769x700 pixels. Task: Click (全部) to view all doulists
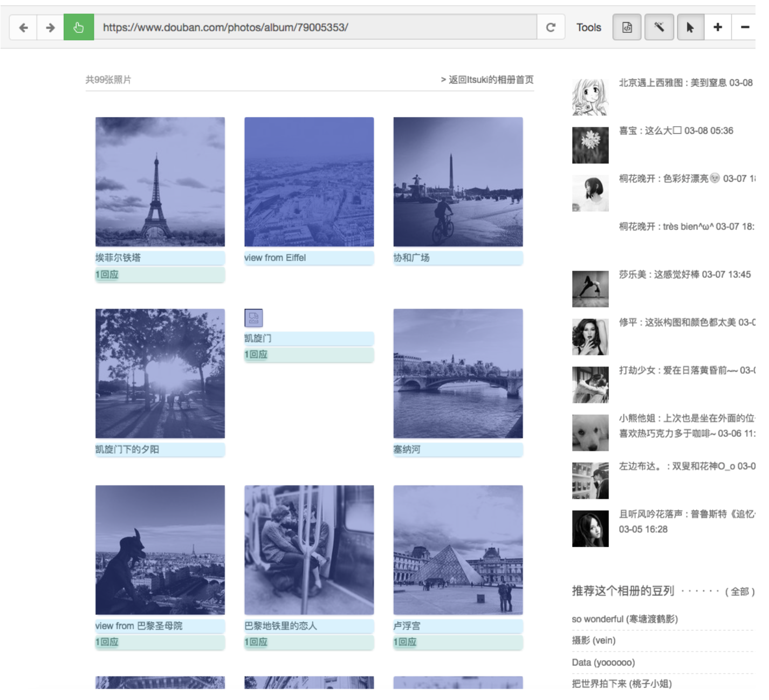pos(740,592)
